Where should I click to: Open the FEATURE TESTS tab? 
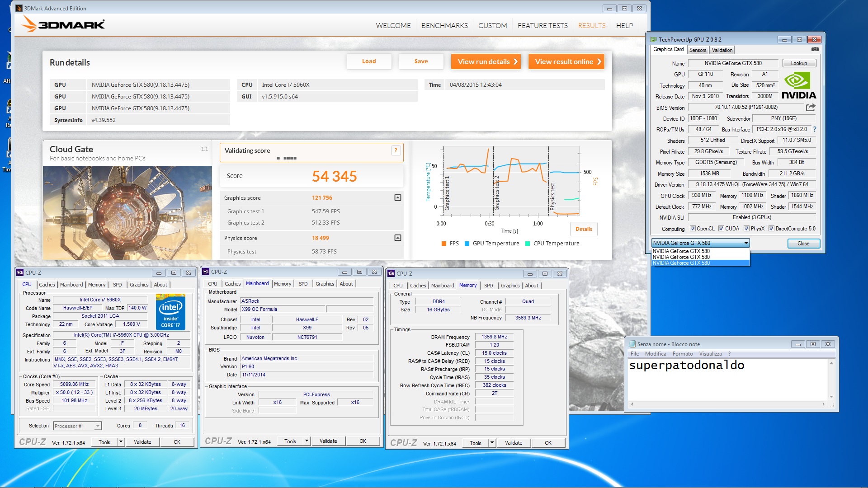(542, 26)
